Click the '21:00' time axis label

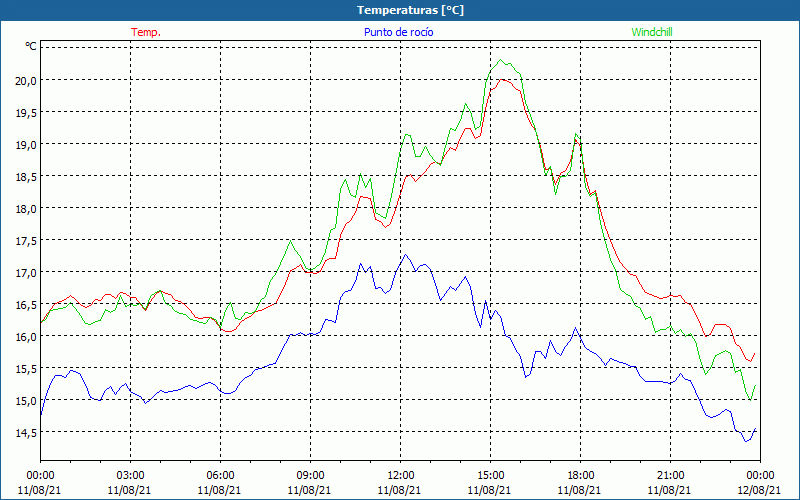click(x=670, y=476)
